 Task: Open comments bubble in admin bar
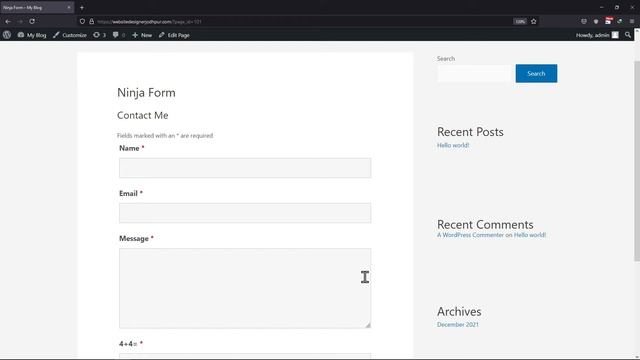[x=119, y=35]
